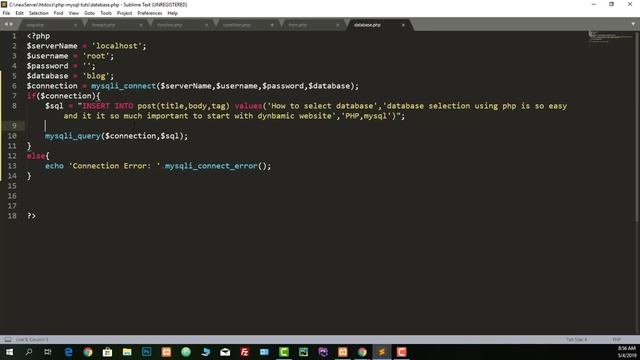640x360 pixels.
Task: Close the form.php tab
Action: (338, 25)
